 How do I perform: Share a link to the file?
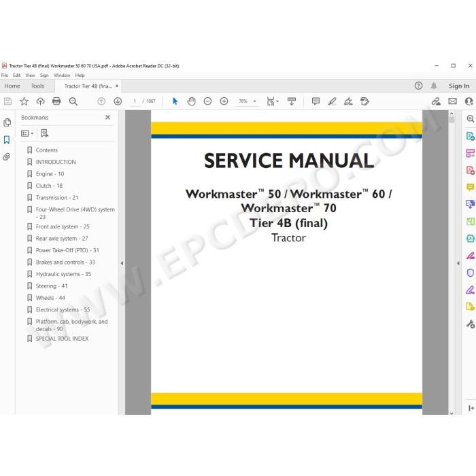point(437,101)
